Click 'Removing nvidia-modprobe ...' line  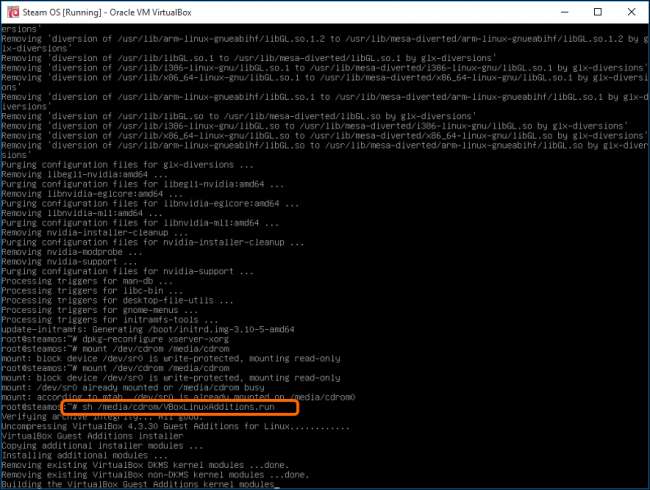point(72,252)
